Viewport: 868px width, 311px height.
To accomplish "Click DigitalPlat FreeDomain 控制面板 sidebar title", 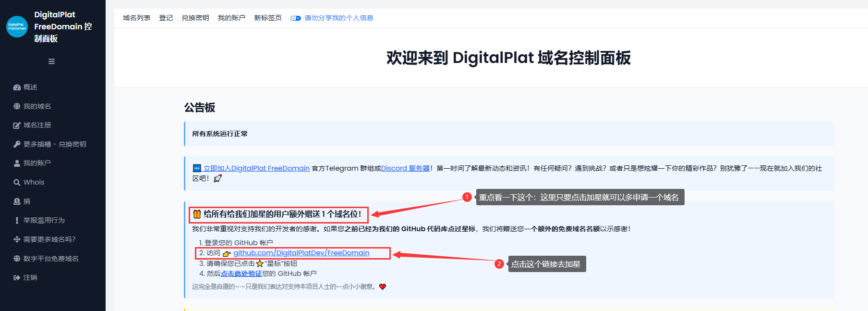I will pyautogui.click(x=63, y=26).
